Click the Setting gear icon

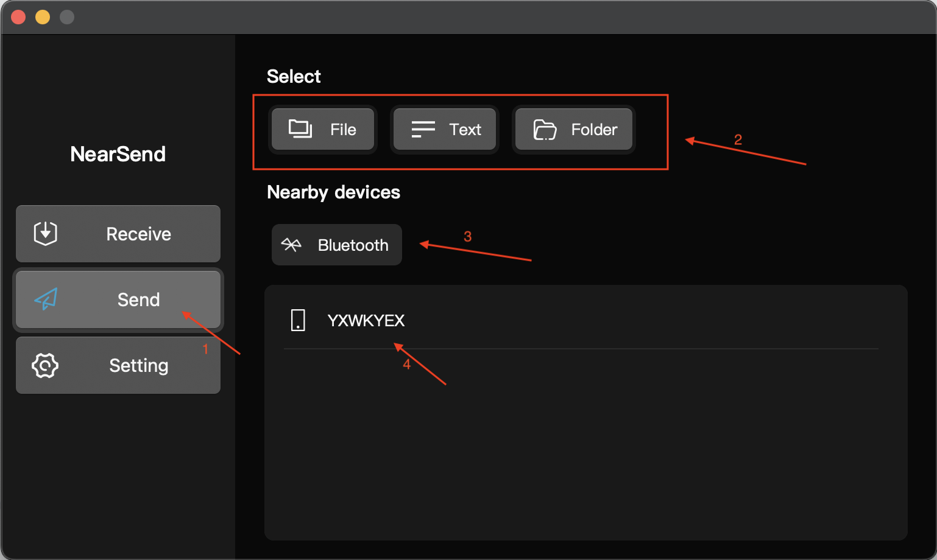45,365
